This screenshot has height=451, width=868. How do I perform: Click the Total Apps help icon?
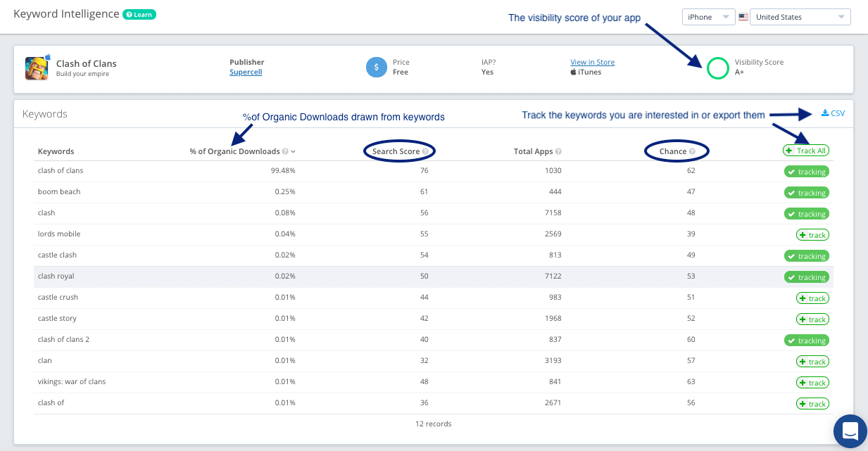point(558,151)
